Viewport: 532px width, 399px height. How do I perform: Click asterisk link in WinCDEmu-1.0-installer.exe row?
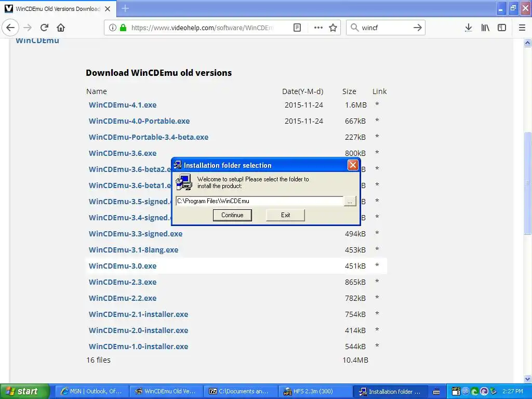pos(377,345)
